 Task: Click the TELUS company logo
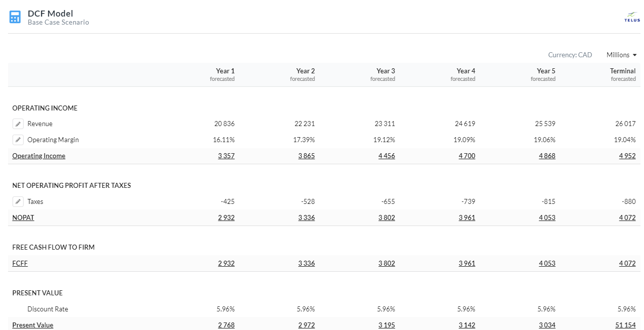click(632, 17)
